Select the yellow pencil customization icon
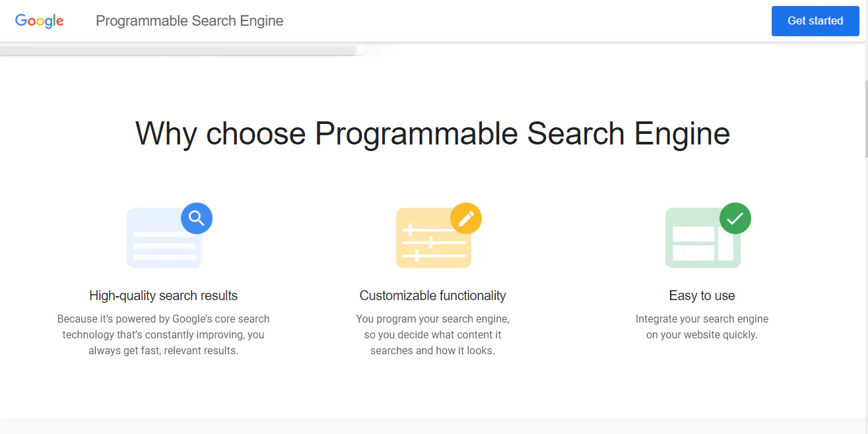Screen dimensions: 868x434 pos(467,218)
